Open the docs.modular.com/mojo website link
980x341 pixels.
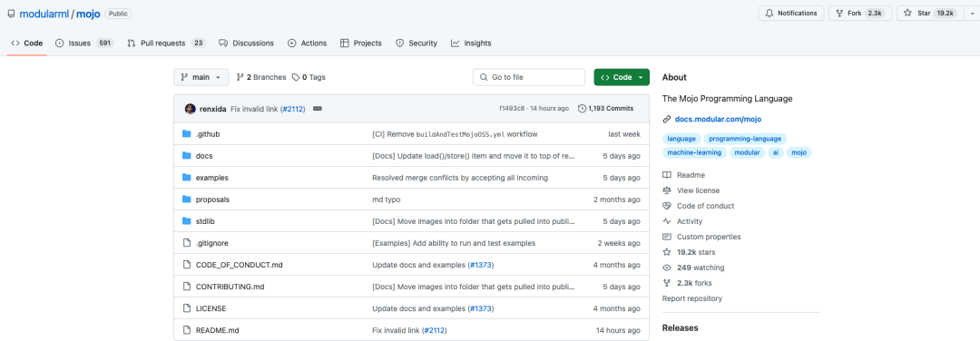[718, 119]
